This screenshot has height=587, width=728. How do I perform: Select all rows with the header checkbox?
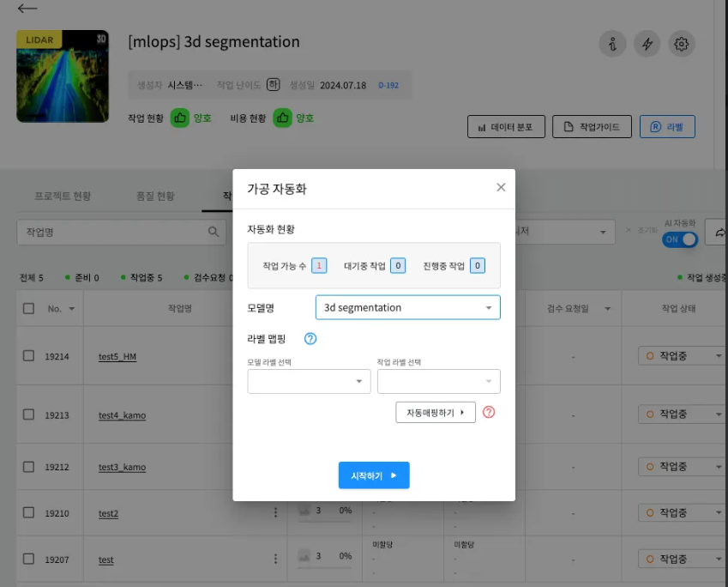[28, 308]
